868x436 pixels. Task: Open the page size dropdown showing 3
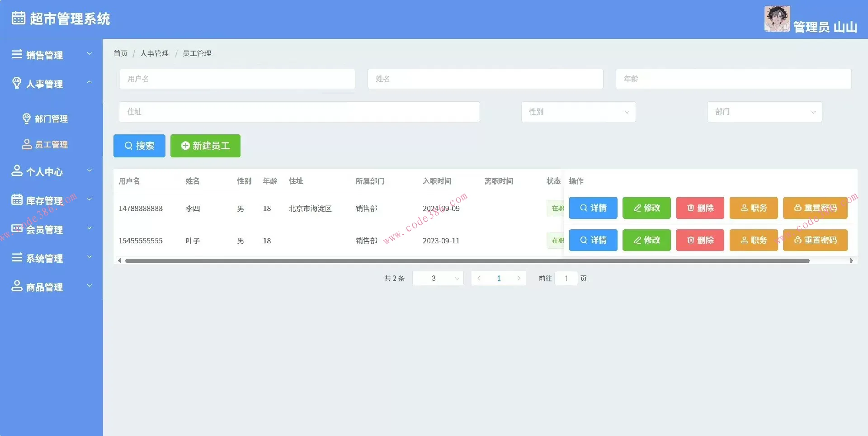pos(438,278)
